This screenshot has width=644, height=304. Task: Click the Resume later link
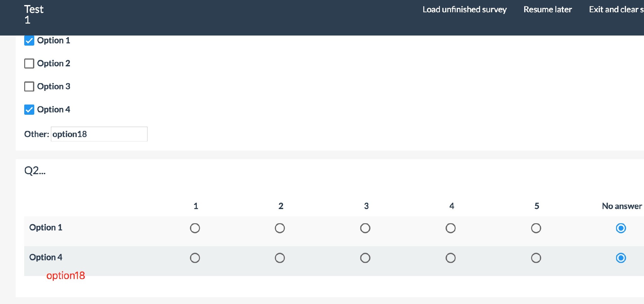point(547,9)
